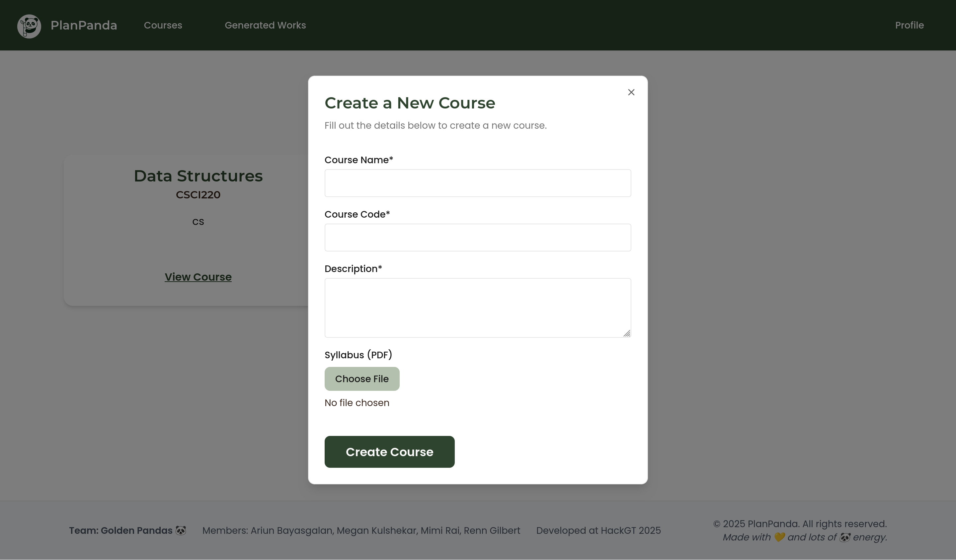Image resolution: width=956 pixels, height=560 pixels.
Task: Close the Create a New Course dialog
Action: [631, 92]
